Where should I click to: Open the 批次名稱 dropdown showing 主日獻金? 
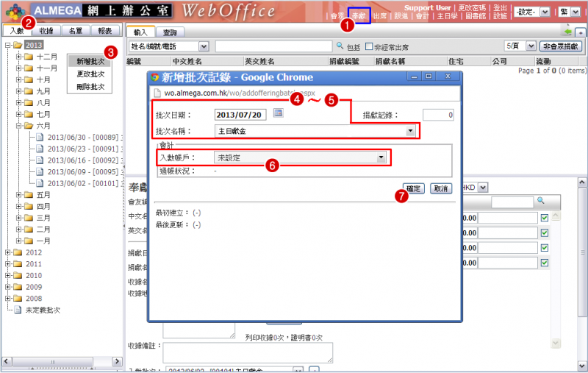point(410,131)
